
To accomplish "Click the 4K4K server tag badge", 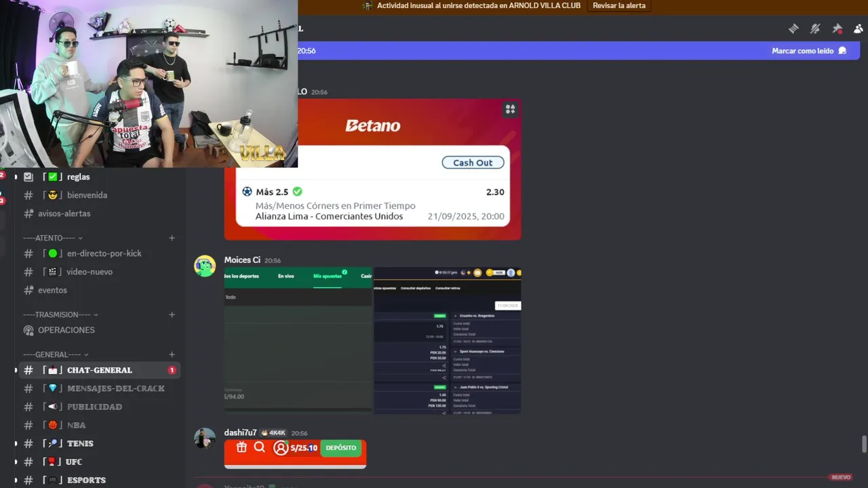I will coord(273,432).
